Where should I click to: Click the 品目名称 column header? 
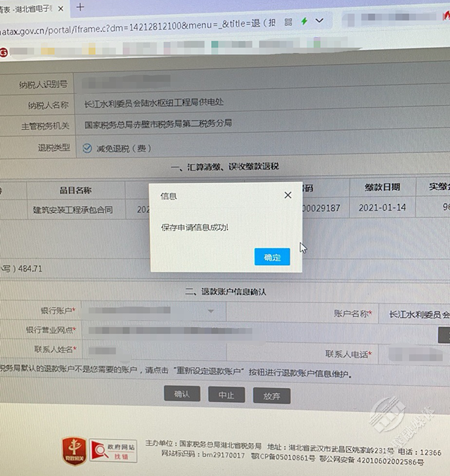coord(76,191)
